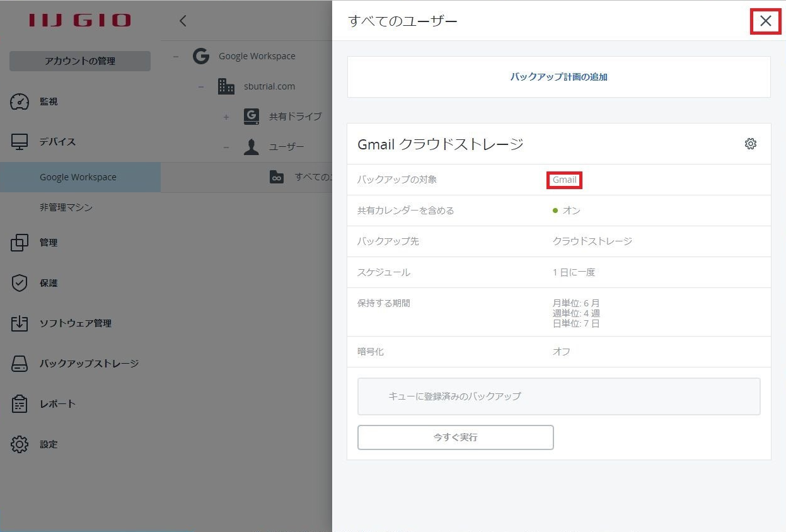Open the backup plan gear settings
This screenshot has height=532, width=786.
(750, 144)
